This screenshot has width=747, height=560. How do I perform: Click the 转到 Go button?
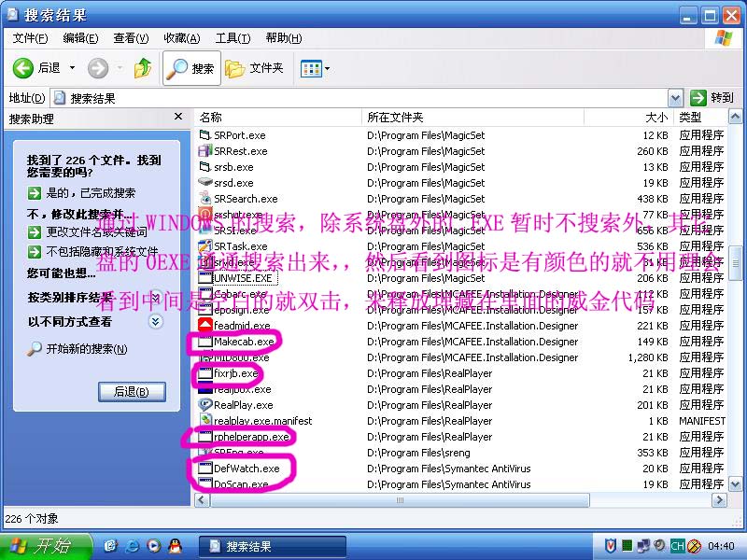coord(712,98)
